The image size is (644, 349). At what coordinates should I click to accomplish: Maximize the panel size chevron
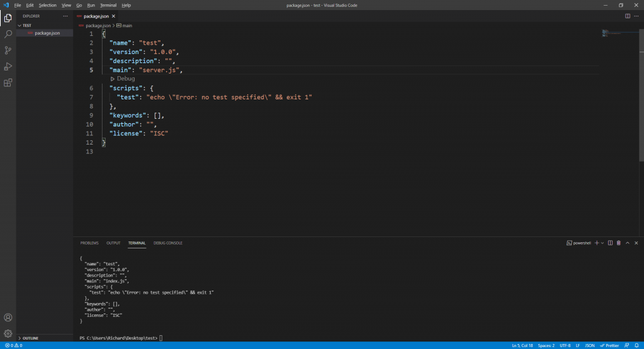(x=628, y=243)
